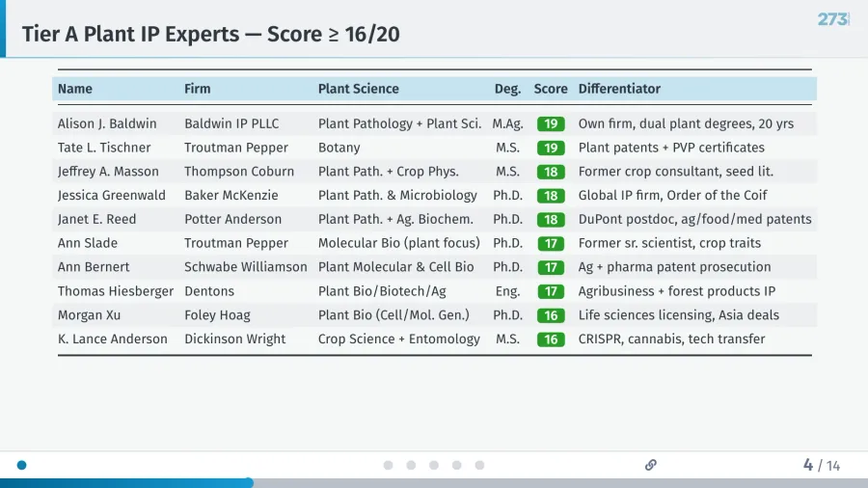Click CRISPR, cannabis, tech transfer text

point(671,339)
